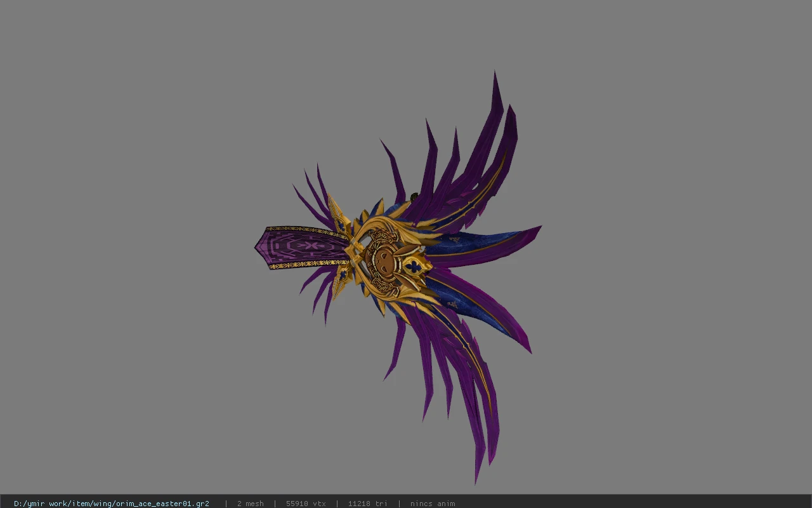Click the "nincs anim" status text
Image resolution: width=812 pixels, height=508 pixels.
pos(433,504)
